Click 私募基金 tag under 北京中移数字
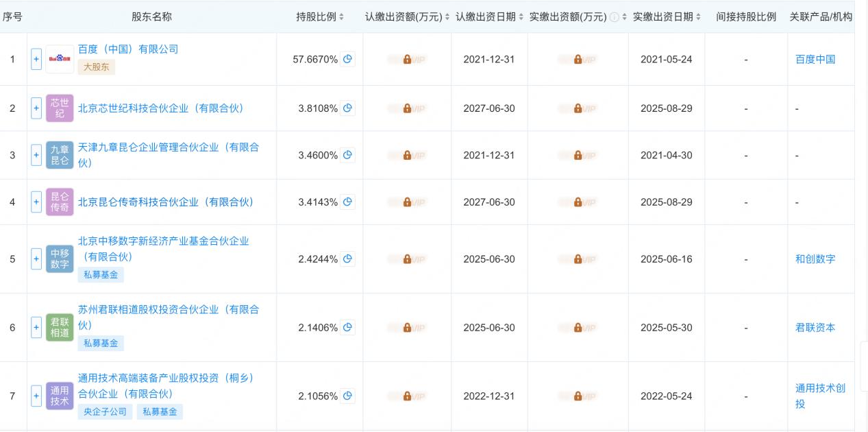The height and width of the screenshot is (432, 868). coord(101,274)
